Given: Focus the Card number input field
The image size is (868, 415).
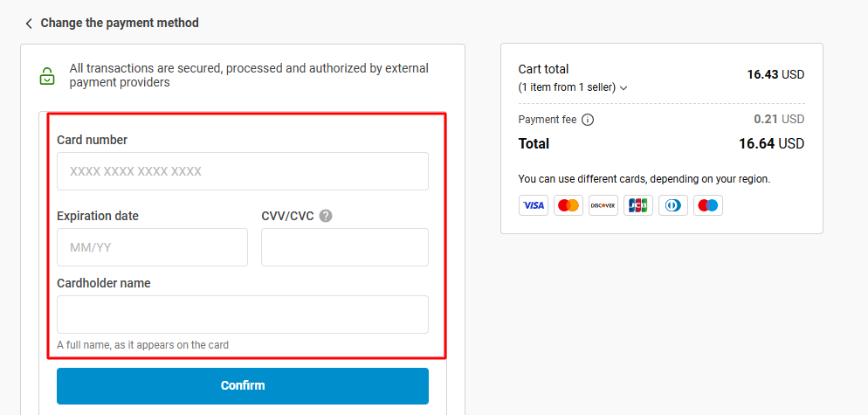Looking at the screenshot, I should (x=243, y=171).
